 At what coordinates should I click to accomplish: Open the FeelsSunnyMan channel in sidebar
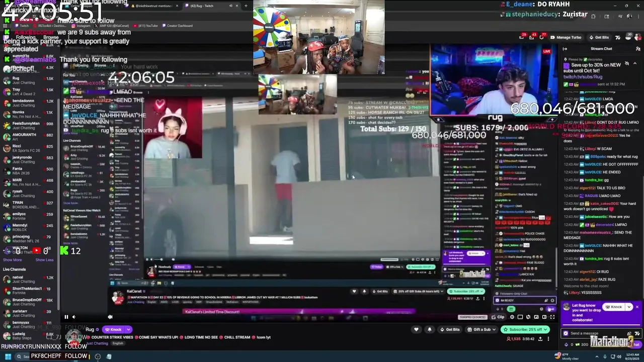tap(29, 126)
